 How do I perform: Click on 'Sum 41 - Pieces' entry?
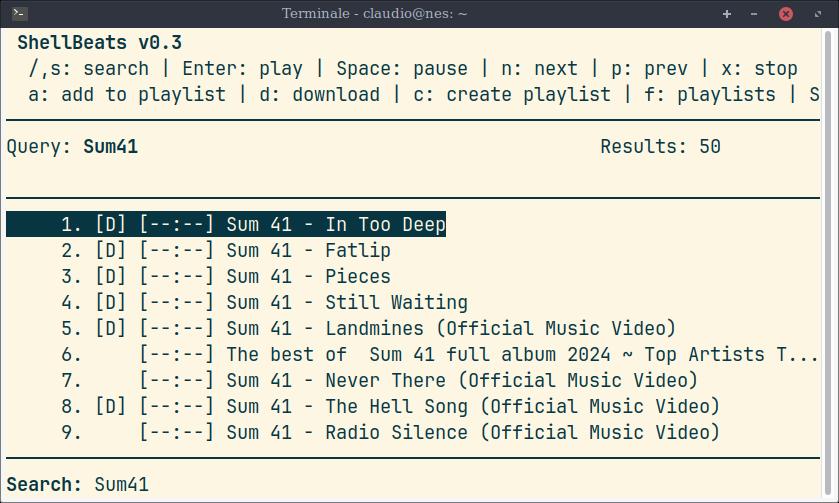[308, 277]
